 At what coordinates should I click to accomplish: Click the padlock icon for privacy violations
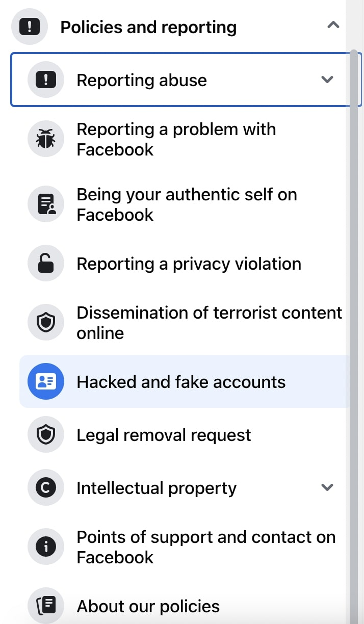[x=45, y=263]
